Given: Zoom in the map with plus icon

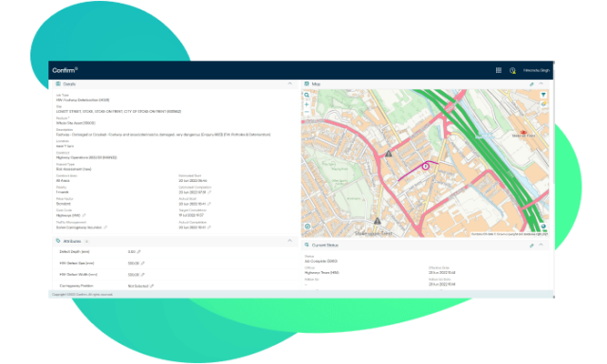Looking at the screenshot, I should pos(306,104).
